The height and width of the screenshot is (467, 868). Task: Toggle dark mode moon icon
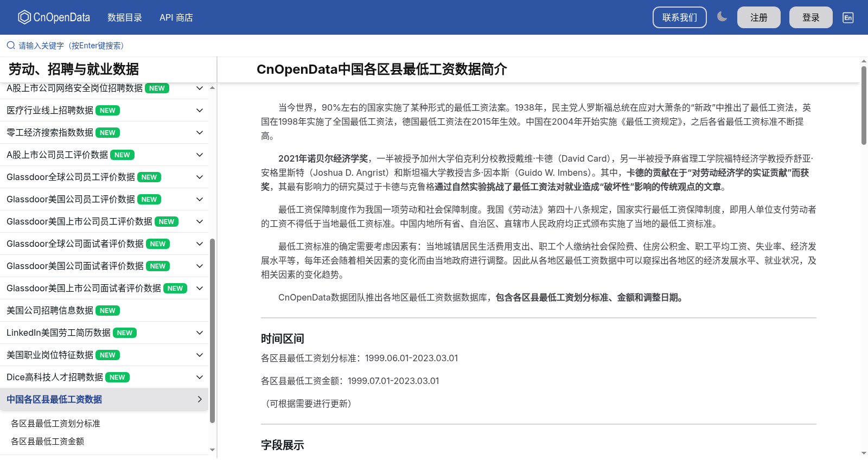tap(722, 17)
